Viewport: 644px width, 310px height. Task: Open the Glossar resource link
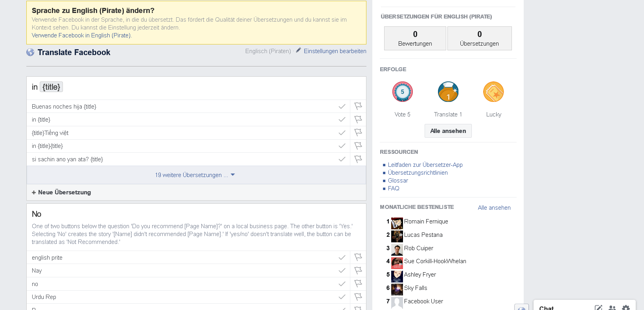[398, 181]
